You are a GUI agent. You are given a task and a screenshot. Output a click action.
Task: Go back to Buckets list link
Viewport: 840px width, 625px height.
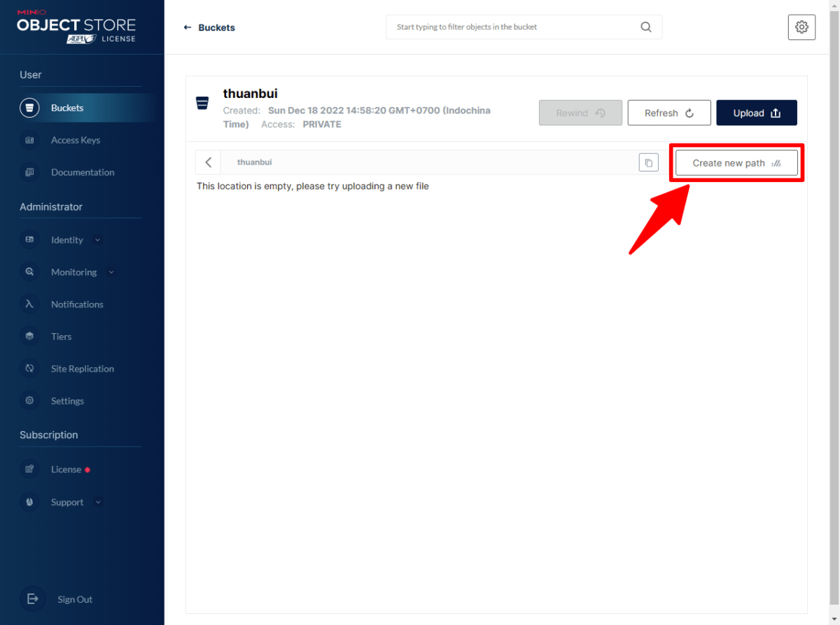[209, 27]
